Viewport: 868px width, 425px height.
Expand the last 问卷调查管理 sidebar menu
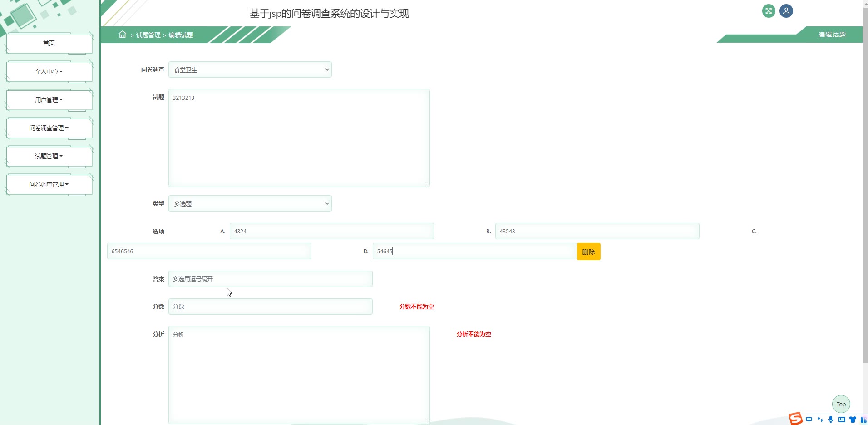point(49,184)
